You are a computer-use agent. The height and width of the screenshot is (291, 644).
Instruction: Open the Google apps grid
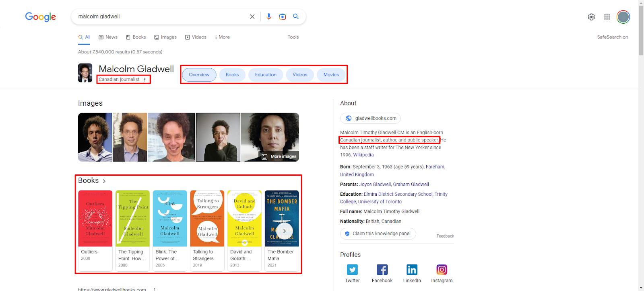pyautogui.click(x=607, y=17)
